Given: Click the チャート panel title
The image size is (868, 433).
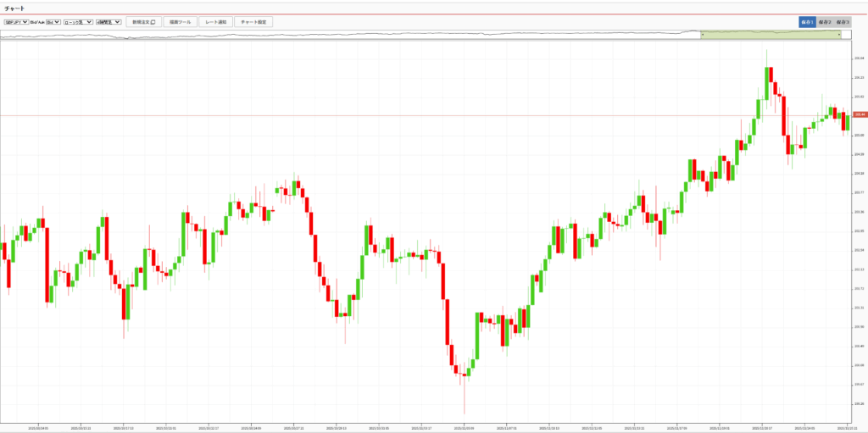Looking at the screenshot, I should pyautogui.click(x=15, y=8).
